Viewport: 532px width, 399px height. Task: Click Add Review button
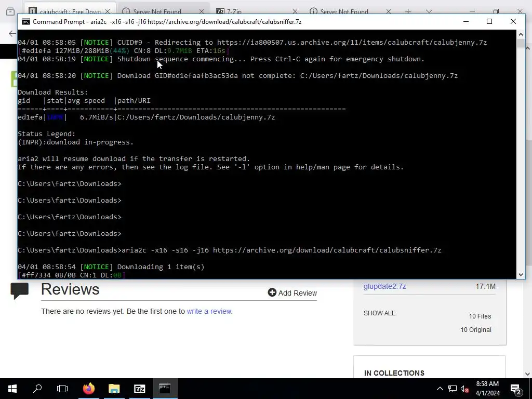click(x=292, y=293)
